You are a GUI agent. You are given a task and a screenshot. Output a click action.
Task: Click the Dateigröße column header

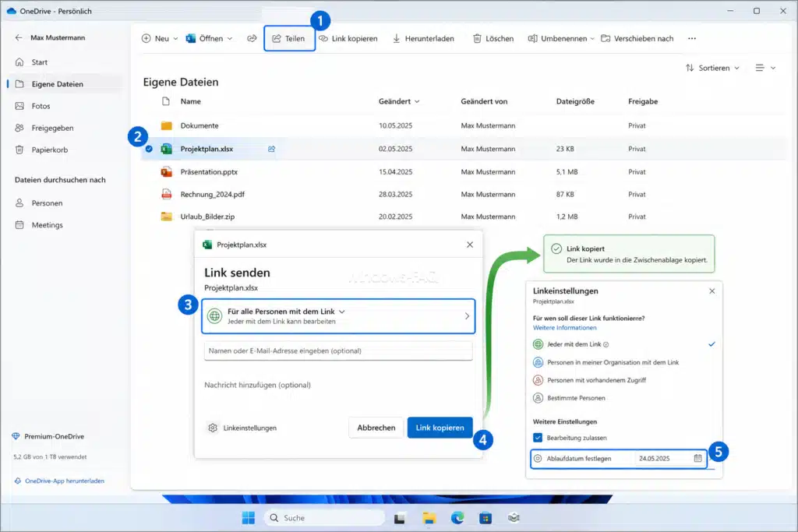click(x=575, y=101)
